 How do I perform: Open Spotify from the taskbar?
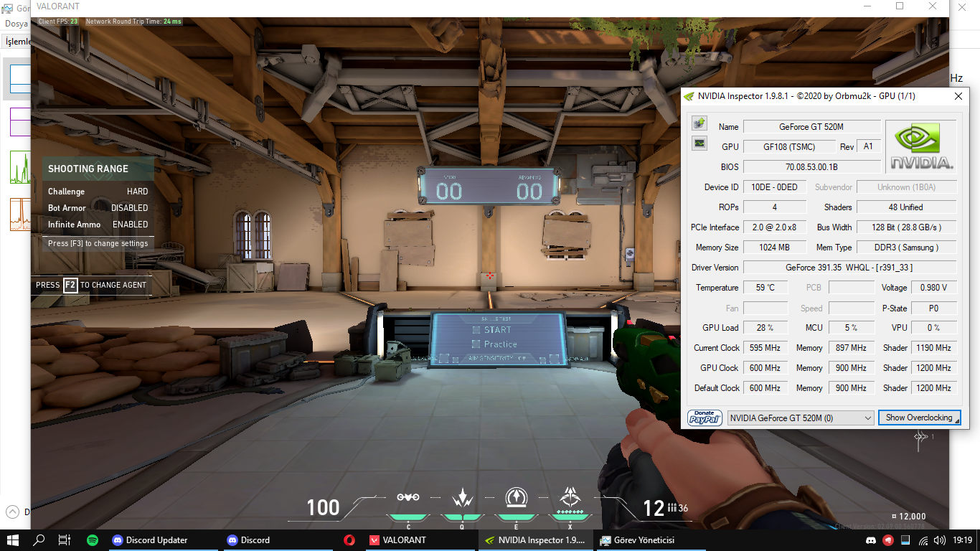tap(93, 540)
